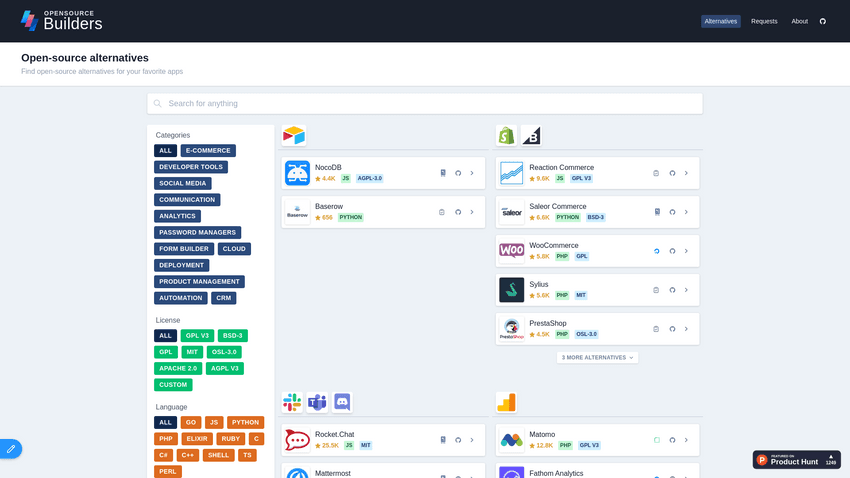Expand Baserow details with chevron arrow

pos(472,212)
